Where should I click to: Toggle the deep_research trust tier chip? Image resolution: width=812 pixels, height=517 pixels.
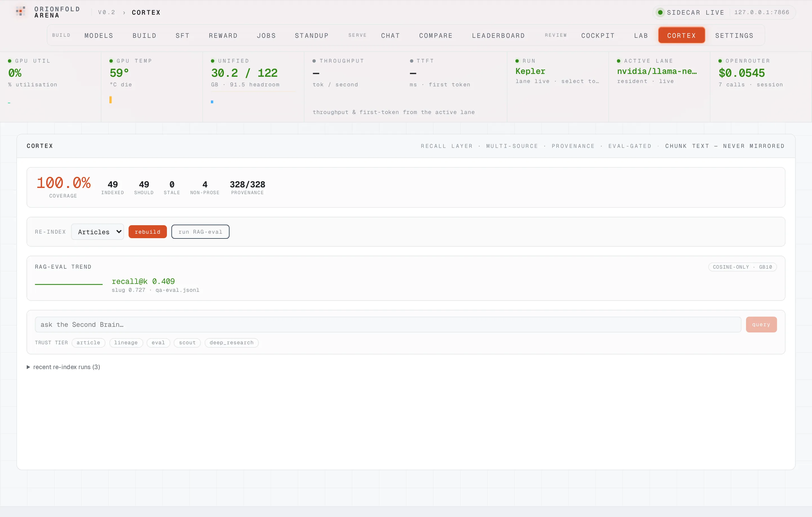click(232, 343)
